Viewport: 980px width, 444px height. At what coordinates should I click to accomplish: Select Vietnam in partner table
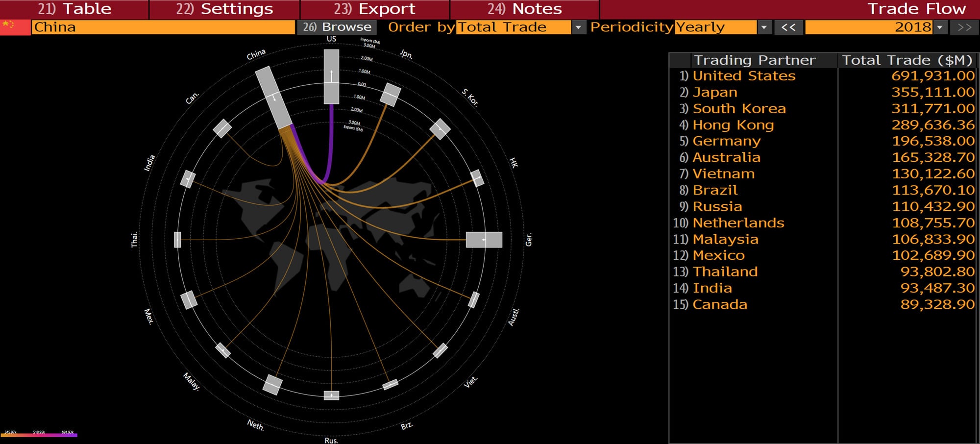click(724, 174)
